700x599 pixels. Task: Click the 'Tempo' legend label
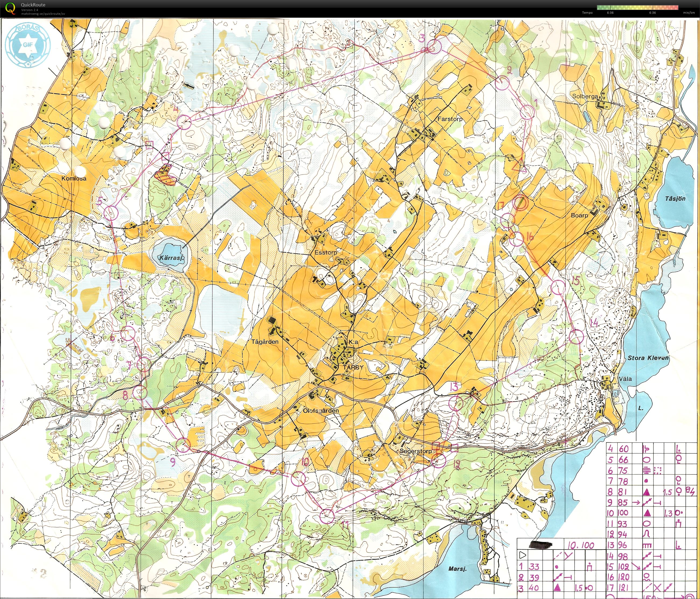pos(587,13)
